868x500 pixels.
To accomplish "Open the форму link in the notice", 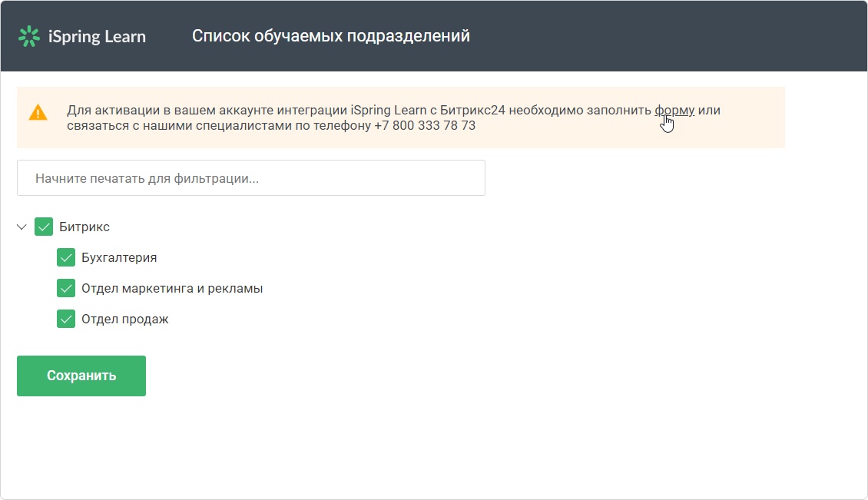I will coord(674,110).
